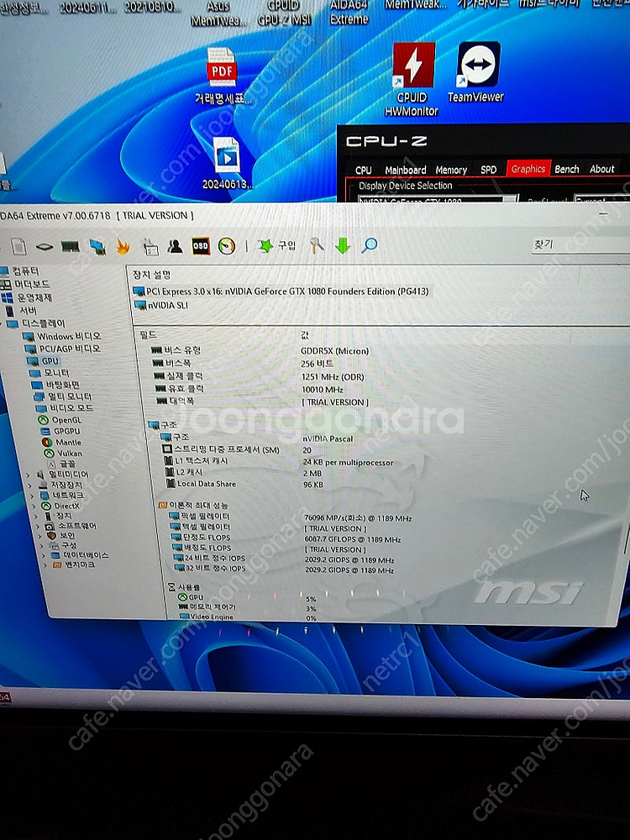Open the CPUID CPU-Z MSI desktop shortcut
This screenshot has height=840, width=630.
point(283,13)
